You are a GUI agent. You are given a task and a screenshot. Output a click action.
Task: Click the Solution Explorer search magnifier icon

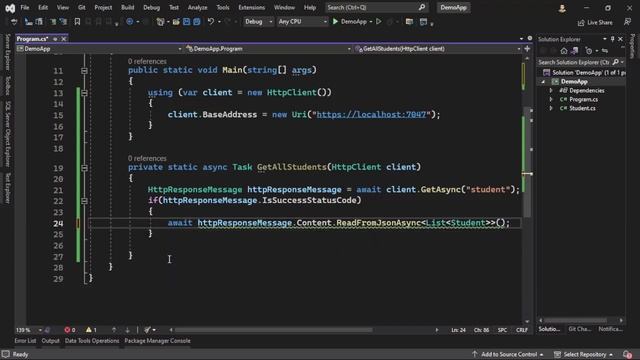pos(616,62)
